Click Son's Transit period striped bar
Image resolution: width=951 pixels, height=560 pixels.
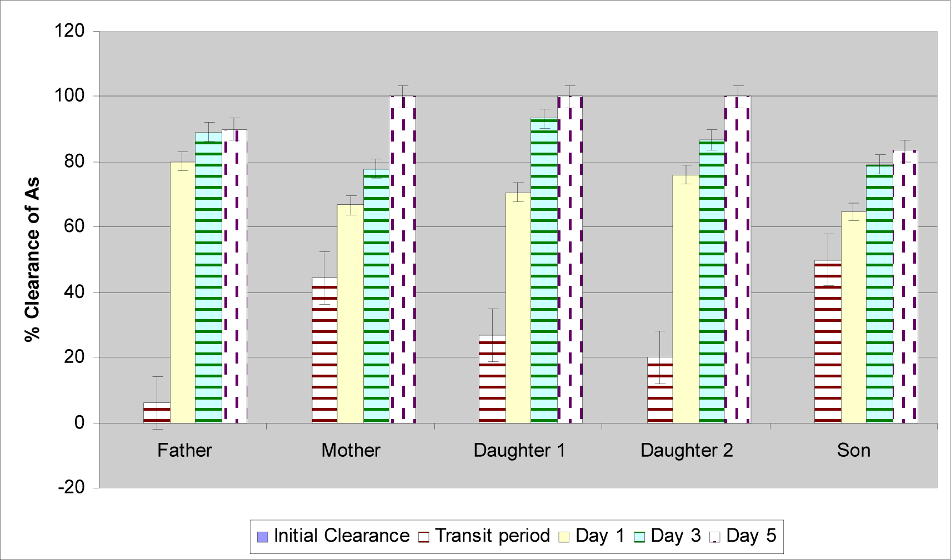pos(828,341)
